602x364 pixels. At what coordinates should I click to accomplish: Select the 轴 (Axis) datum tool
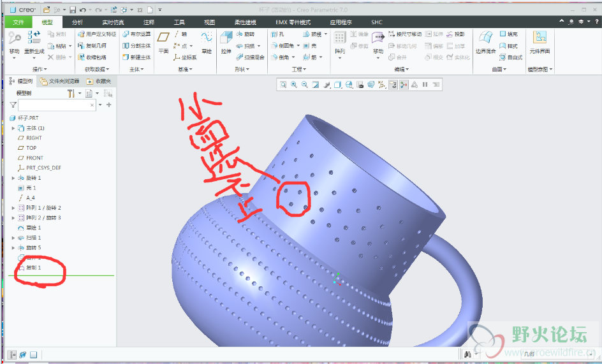point(180,34)
